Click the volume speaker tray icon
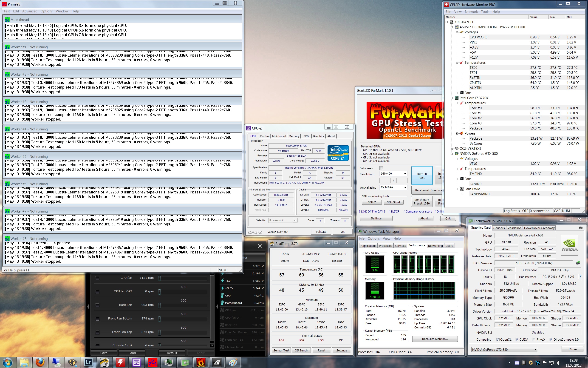The image size is (588, 368). (559, 363)
